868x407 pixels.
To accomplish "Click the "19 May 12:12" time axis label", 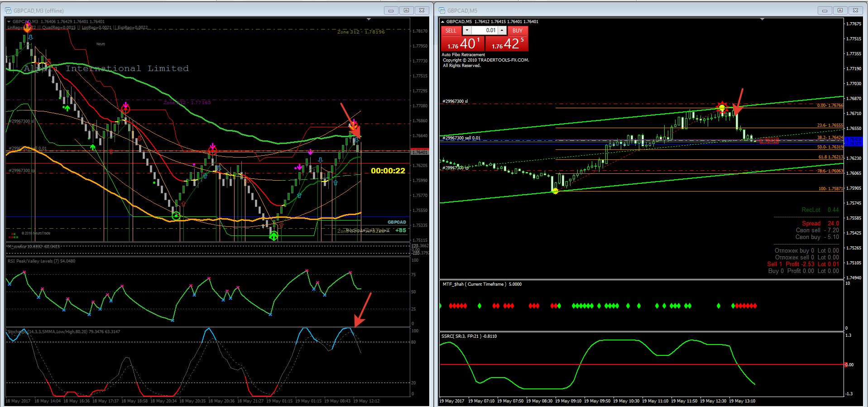I will (366, 401).
